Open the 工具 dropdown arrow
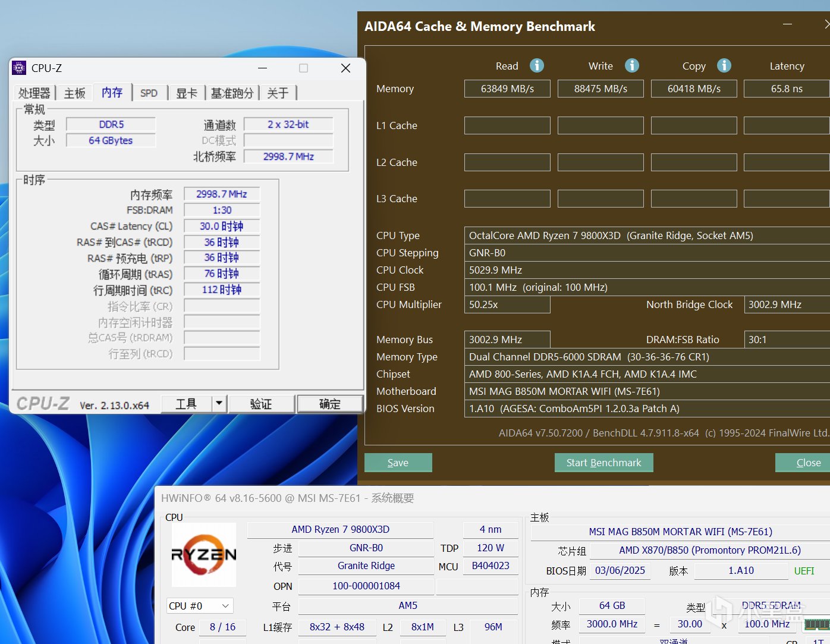This screenshot has height=644, width=830. (x=219, y=403)
